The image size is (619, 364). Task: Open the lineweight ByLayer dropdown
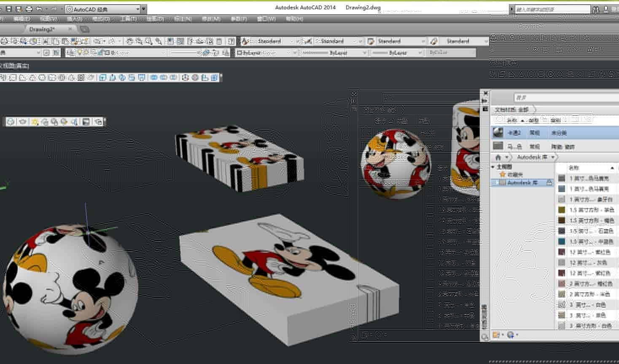click(x=396, y=53)
